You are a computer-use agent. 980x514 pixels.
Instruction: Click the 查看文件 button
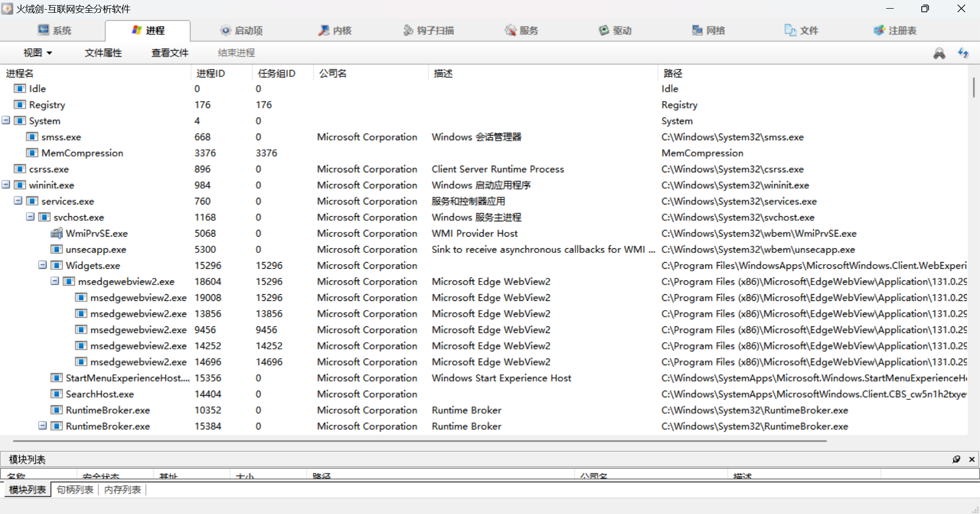170,53
